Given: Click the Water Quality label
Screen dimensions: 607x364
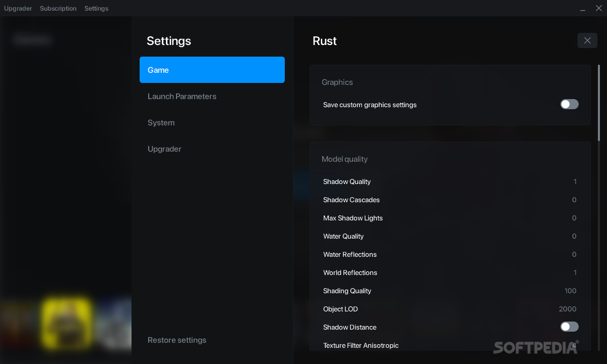Looking at the screenshot, I should (x=343, y=236).
